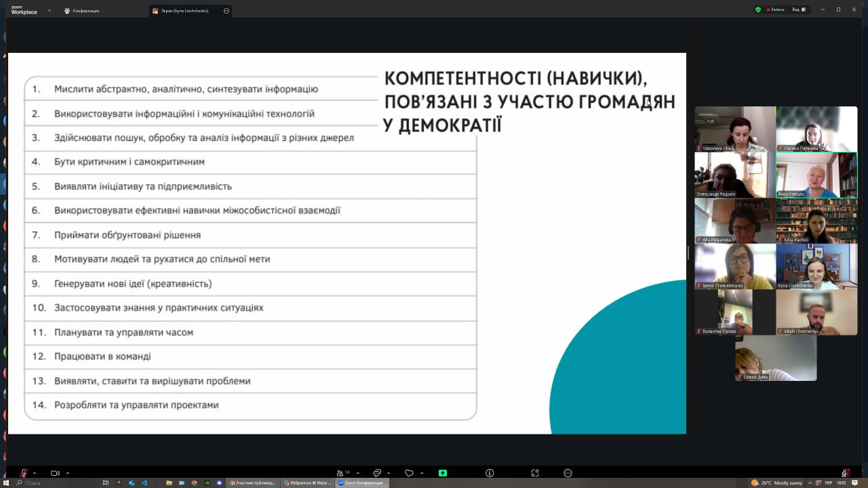Click row "Мотивувати людей та рухатися до спільної мети"
Screen dimensions: 868x488
(x=250, y=259)
